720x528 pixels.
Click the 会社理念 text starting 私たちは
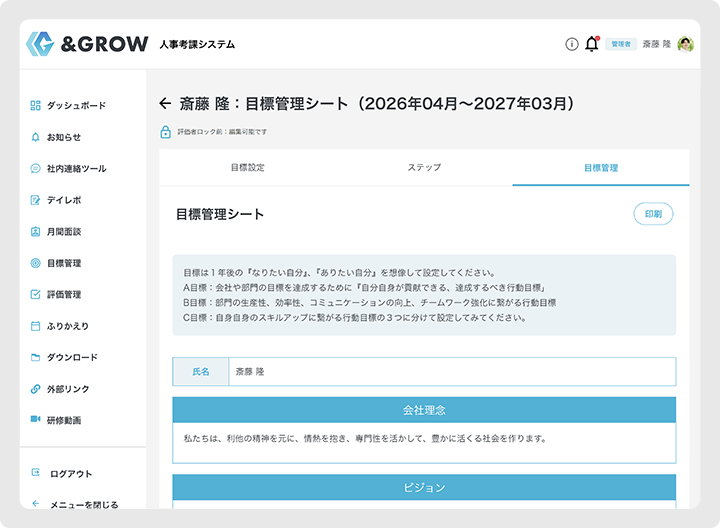pyautogui.click(x=366, y=438)
